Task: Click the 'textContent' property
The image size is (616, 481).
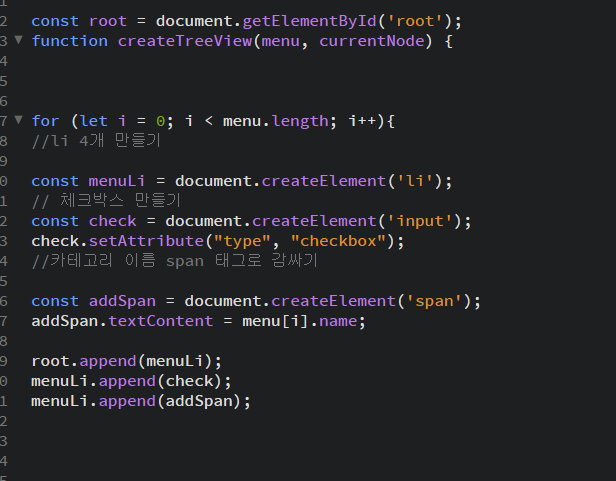Action: pyautogui.click(x=161, y=321)
